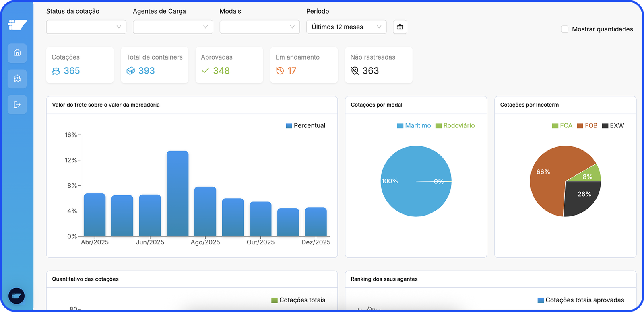Toggle the FCA legend swatch

pos(555,126)
